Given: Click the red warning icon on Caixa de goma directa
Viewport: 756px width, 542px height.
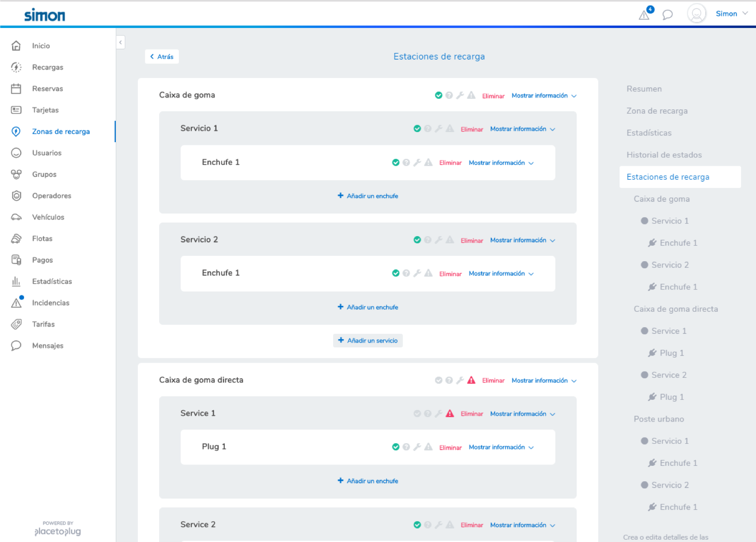Looking at the screenshot, I should (x=471, y=380).
